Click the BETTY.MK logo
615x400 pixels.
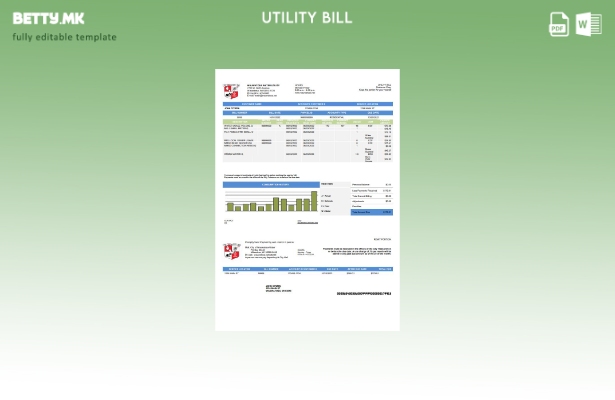click(x=48, y=18)
